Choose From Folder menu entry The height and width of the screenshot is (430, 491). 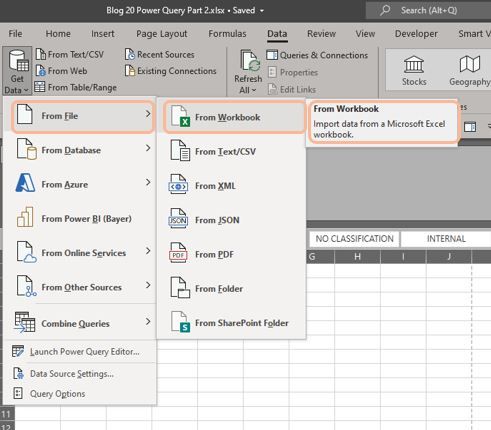[x=231, y=289]
